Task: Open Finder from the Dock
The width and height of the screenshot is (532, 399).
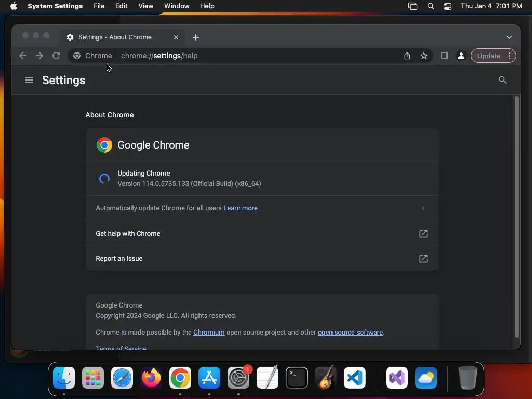Action: click(x=64, y=377)
